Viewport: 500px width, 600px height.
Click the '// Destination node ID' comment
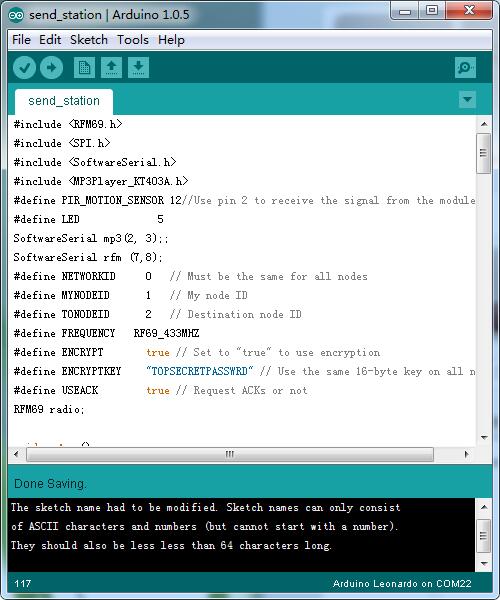(236, 315)
